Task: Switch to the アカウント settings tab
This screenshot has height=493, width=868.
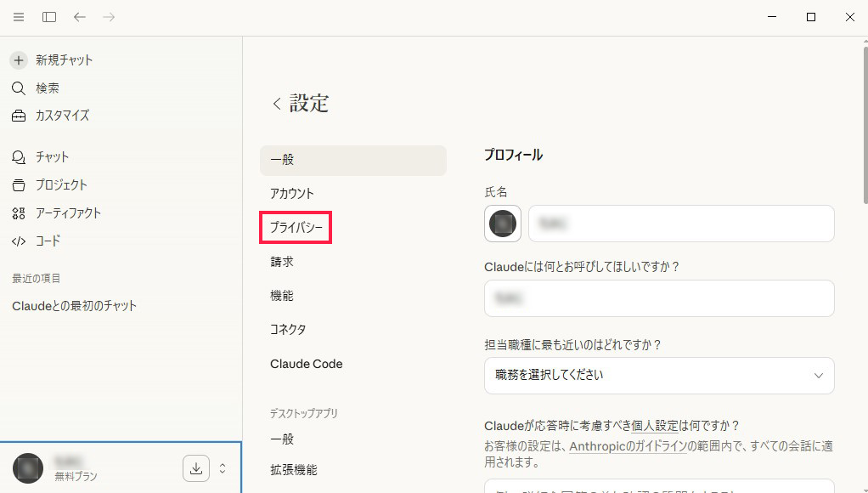Action: pos(292,194)
